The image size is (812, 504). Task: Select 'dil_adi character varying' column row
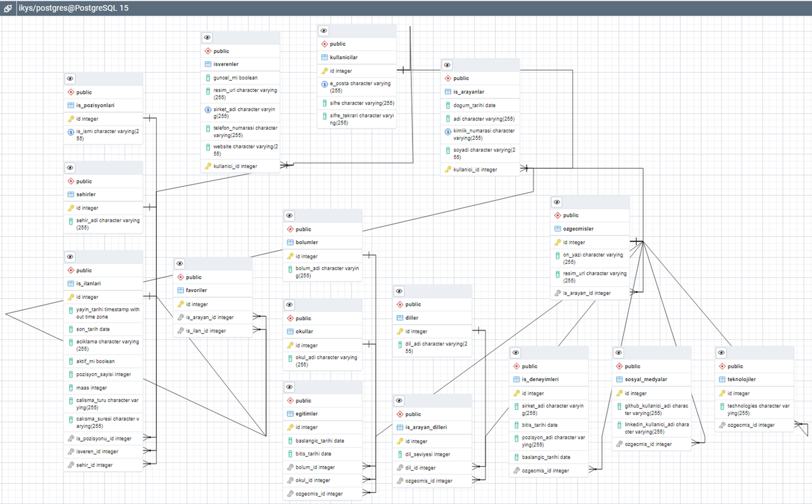pos(432,347)
